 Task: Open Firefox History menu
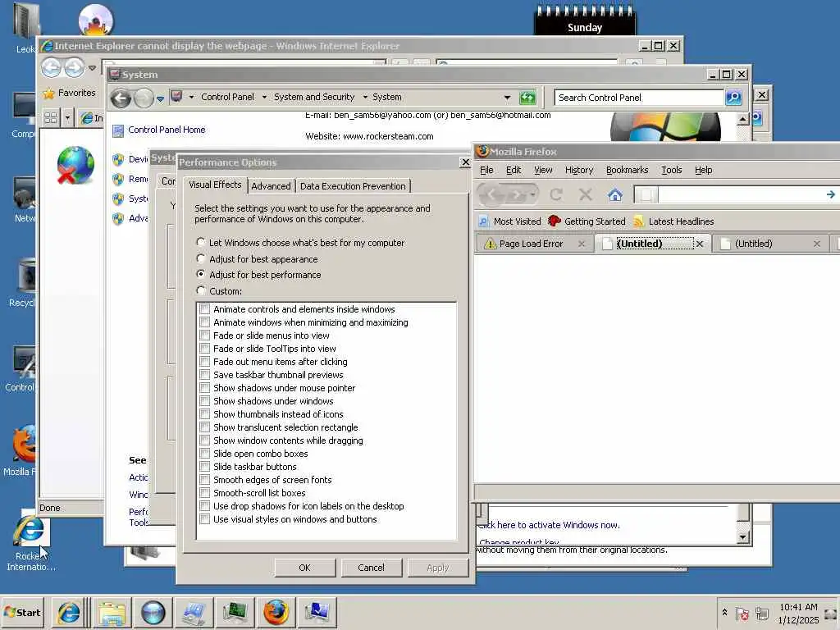point(579,170)
